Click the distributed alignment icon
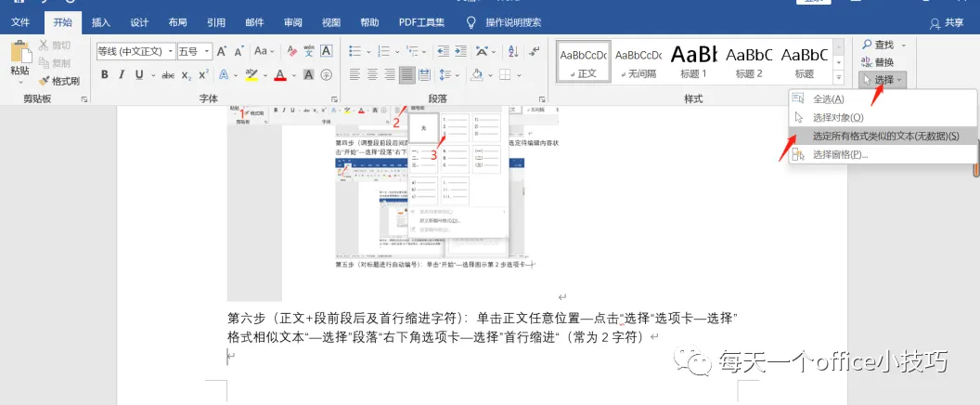 click(x=424, y=75)
